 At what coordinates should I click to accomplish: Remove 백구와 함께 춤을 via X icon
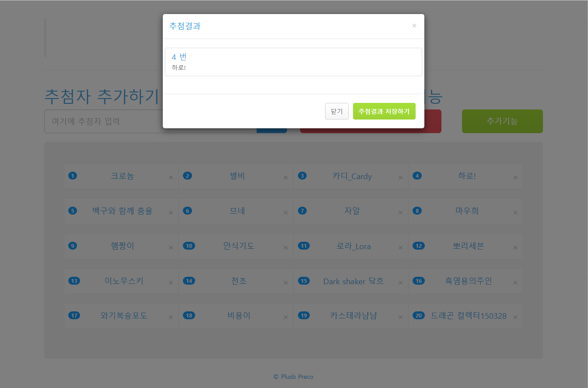(x=171, y=212)
